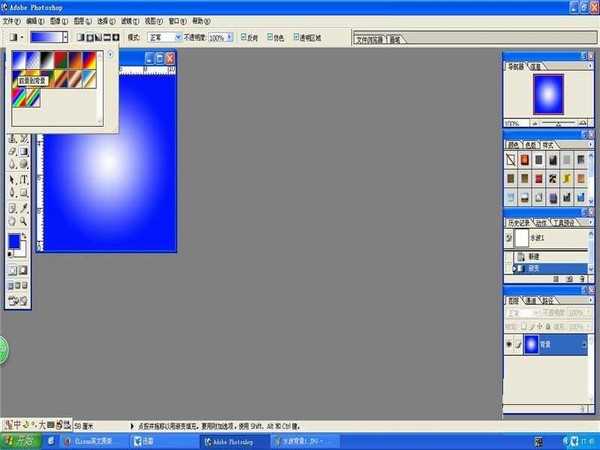The width and height of the screenshot is (600, 450).
Task: Select the Type tool in the toolbox
Action: (24, 179)
